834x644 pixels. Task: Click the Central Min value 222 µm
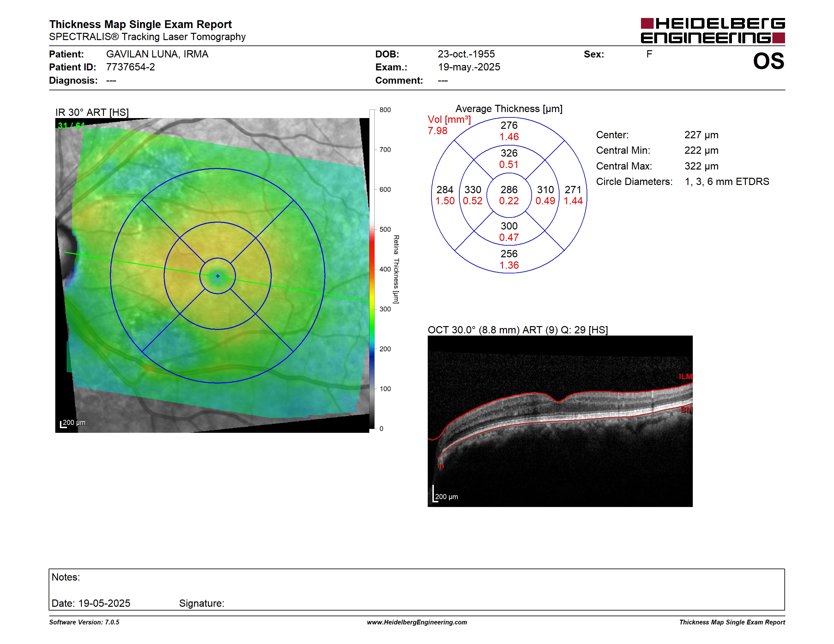702,150
